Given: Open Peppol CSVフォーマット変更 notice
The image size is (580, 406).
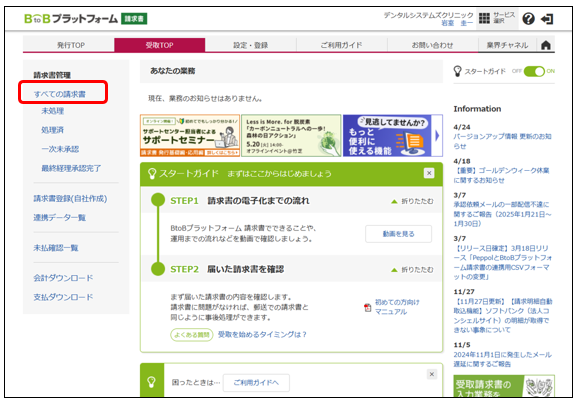Looking at the screenshot, I should click(503, 262).
